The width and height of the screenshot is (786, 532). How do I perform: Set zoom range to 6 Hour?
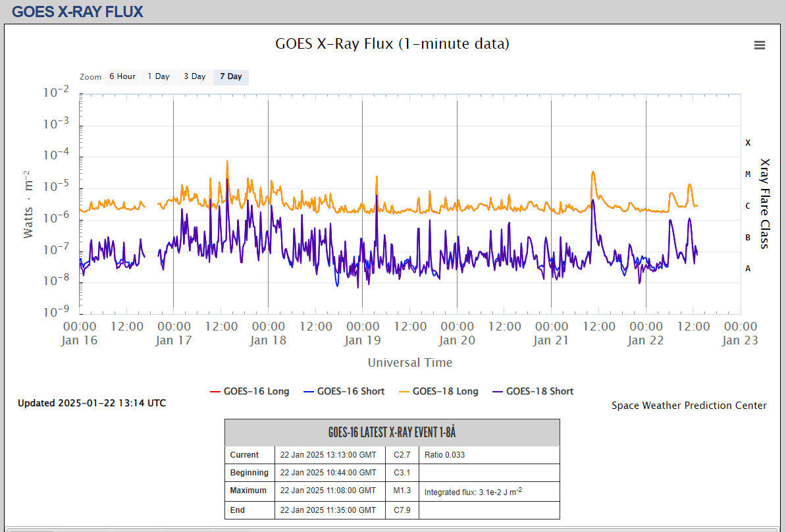click(x=122, y=76)
